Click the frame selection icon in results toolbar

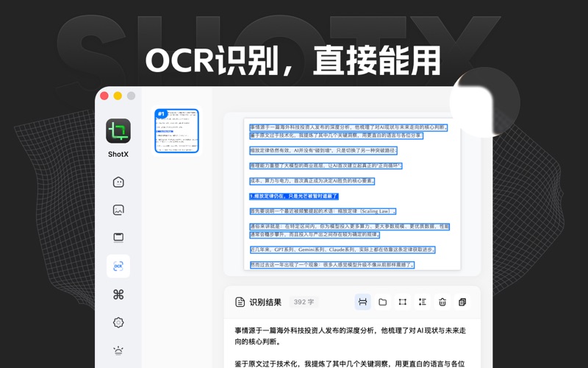(402, 302)
